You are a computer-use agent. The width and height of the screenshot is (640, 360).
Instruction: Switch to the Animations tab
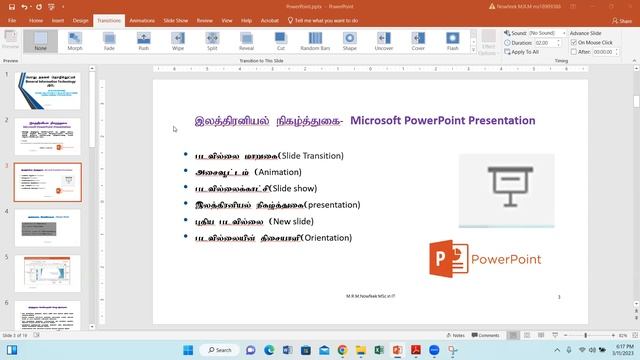pos(142,20)
